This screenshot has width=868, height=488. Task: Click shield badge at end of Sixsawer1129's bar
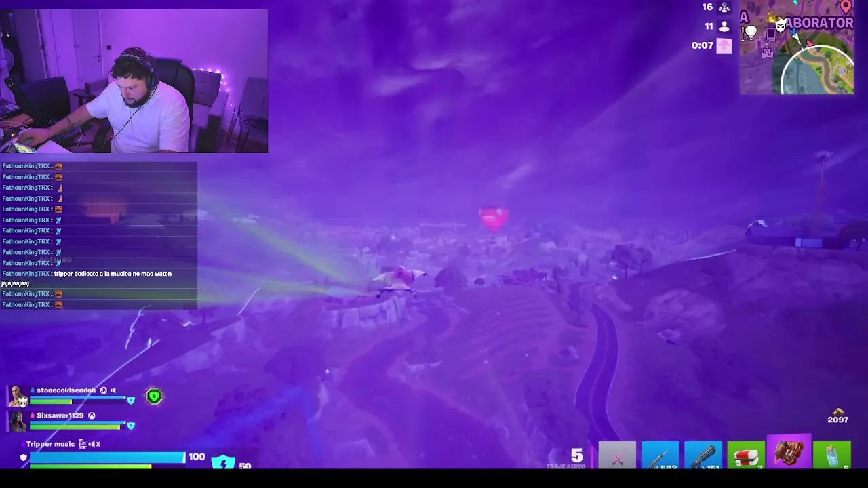click(x=131, y=426)
